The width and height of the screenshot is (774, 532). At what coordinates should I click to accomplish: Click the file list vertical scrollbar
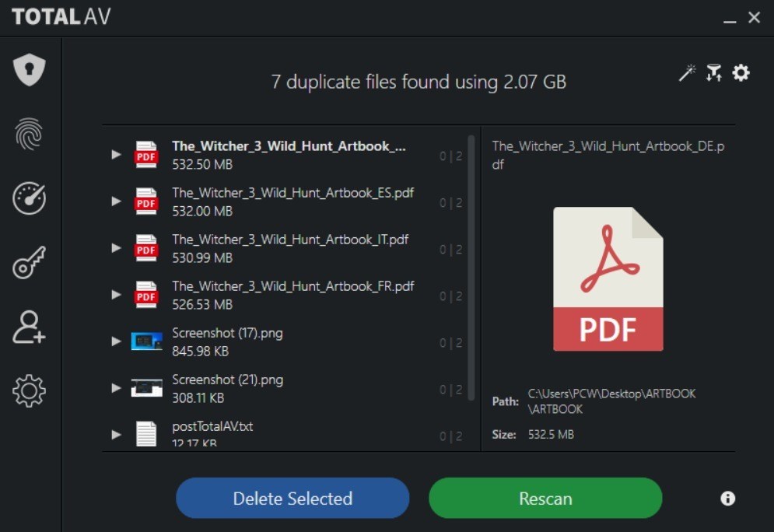click(471, 268)
